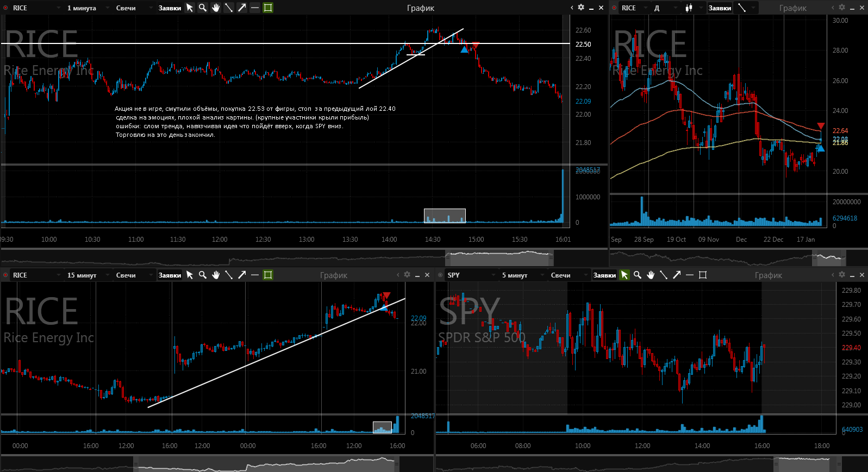Click the back chevron of the 1-minute RICE chart
Viewport: 868px width, 472px height.
tap(572, 8)
